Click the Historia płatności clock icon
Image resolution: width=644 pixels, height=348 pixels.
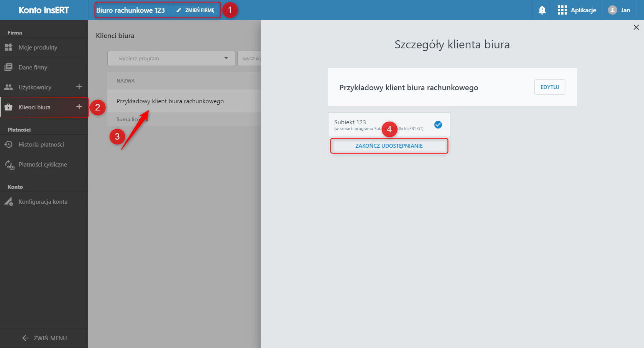(x=8, y=144)
